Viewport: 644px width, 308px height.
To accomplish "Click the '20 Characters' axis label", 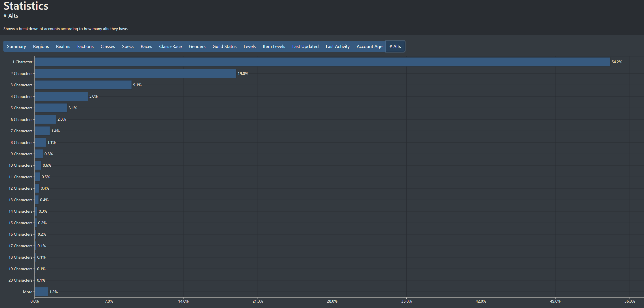I will pos(20,280).
